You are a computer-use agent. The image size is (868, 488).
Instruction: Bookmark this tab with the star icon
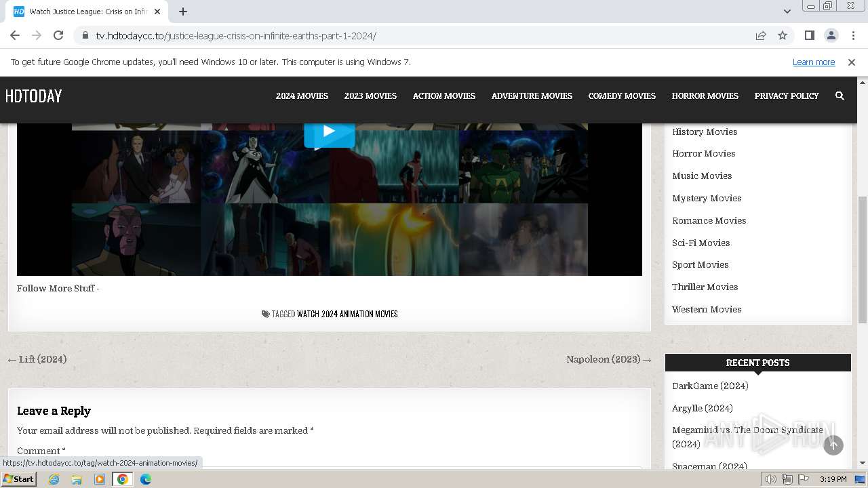(783, 36)
